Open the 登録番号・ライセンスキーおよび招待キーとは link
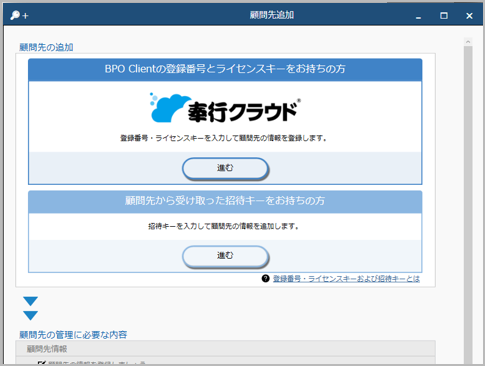Screen dimensions: 485x366 (346, 279)
